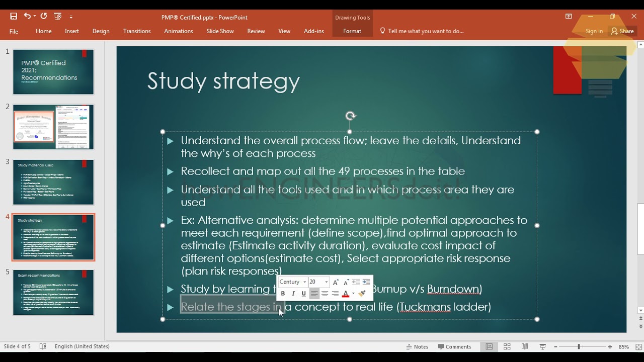
Task: Click the zoom in plus button
Action: tap(610, 347)
